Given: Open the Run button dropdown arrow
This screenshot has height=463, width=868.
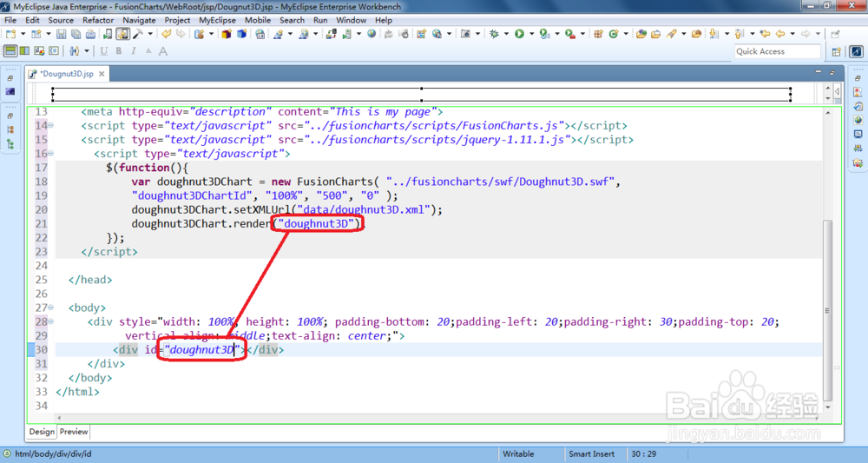Looking at the screenshot, I should click(x=531, y=35).
